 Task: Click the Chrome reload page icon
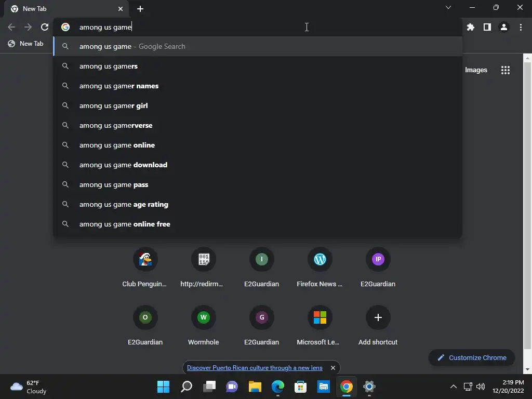(x=45, y=27)
